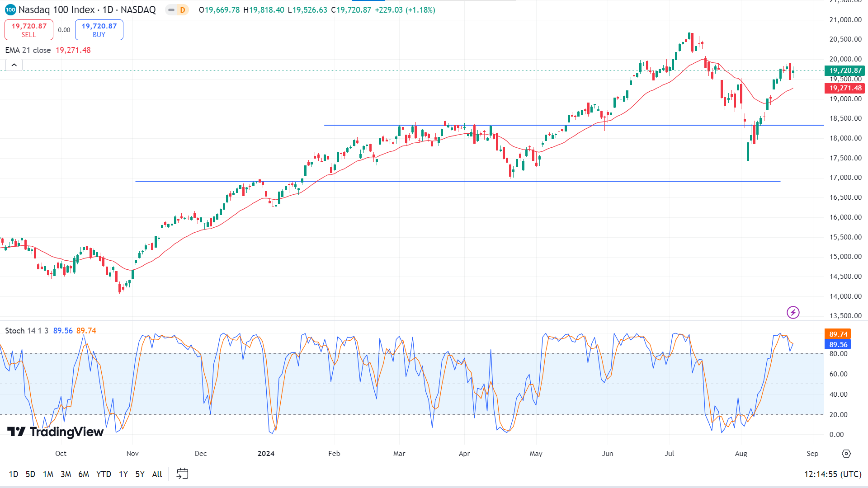Screen dimensions: 868x488
Task: Click the 12:14:55 (UTC) timezone clock
Action: pyautogui.click(x=833, y=474)
